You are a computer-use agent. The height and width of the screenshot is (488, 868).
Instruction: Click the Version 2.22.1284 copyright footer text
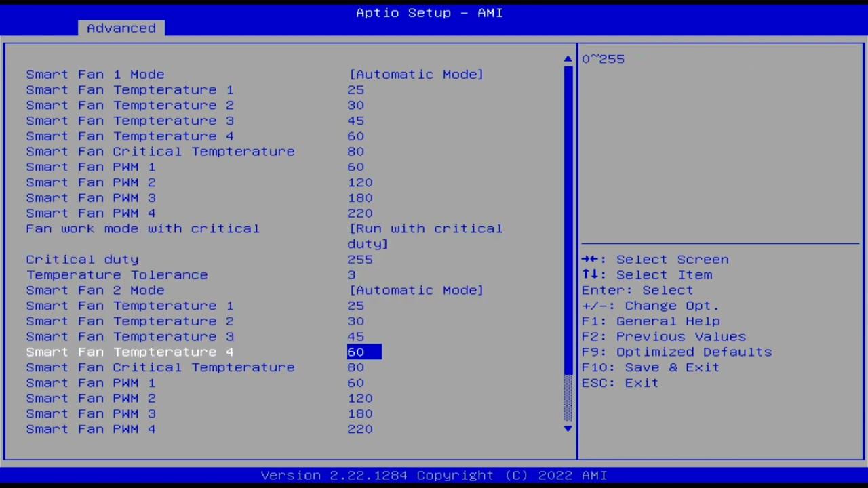[x=434, y=475]
